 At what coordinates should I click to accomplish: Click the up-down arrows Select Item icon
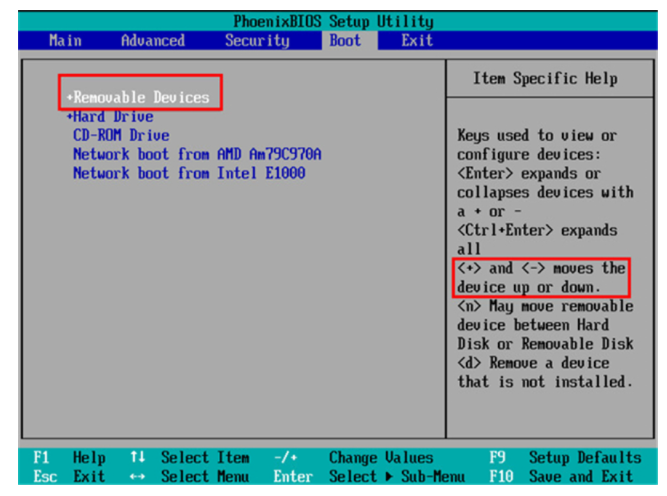point(137,457)
